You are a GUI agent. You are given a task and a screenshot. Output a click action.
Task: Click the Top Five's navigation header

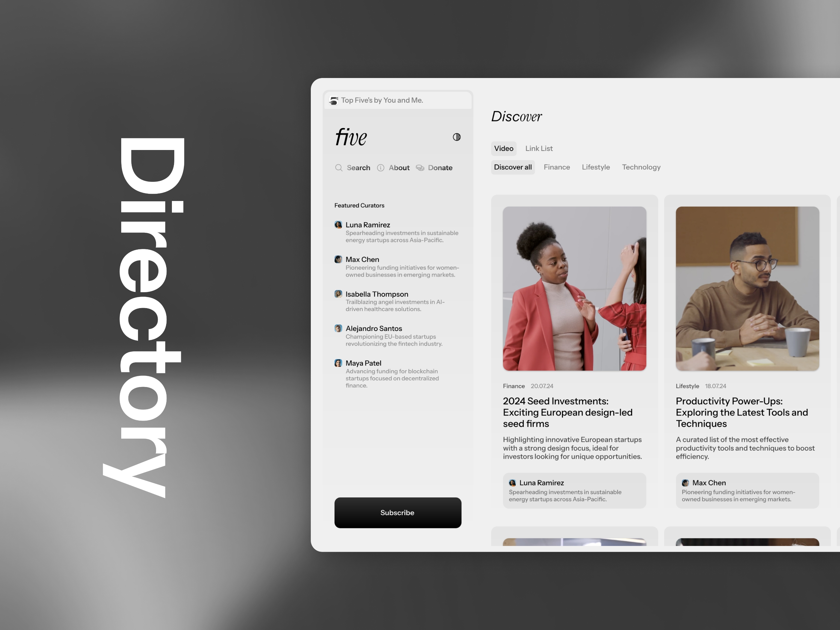(390, 100)
